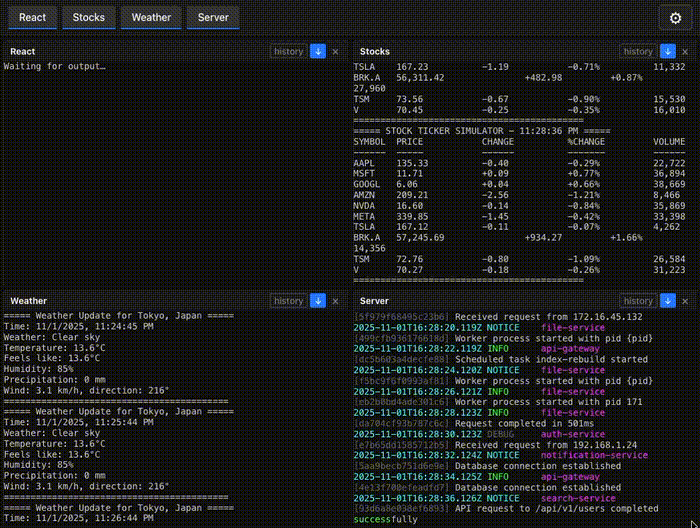Close the Stocks panel

685,52
